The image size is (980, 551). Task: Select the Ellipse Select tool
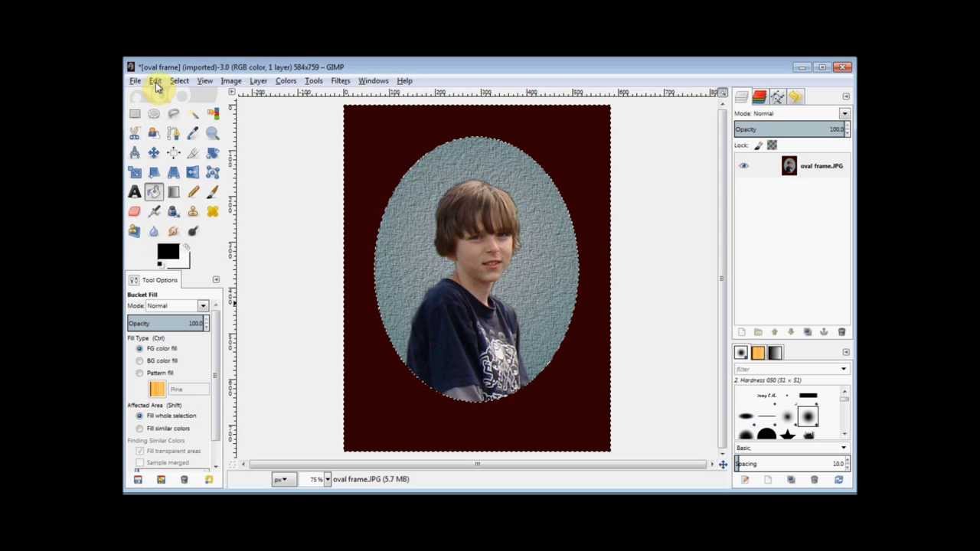(x=154, y=114)
